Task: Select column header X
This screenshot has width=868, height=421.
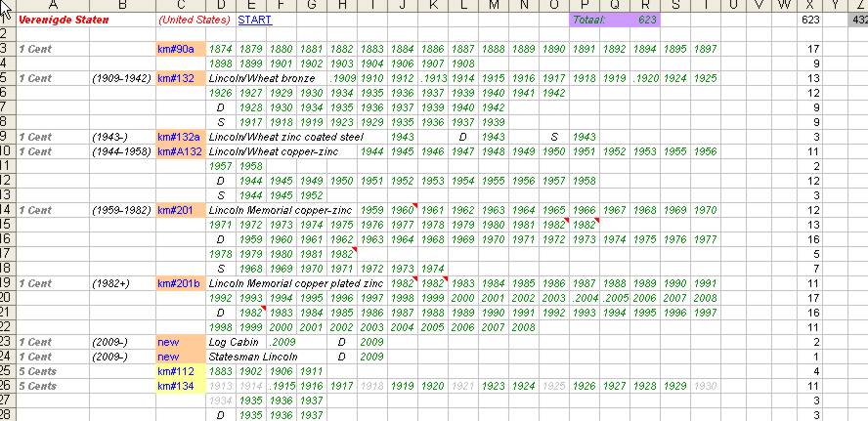Action: click(810, 5)
